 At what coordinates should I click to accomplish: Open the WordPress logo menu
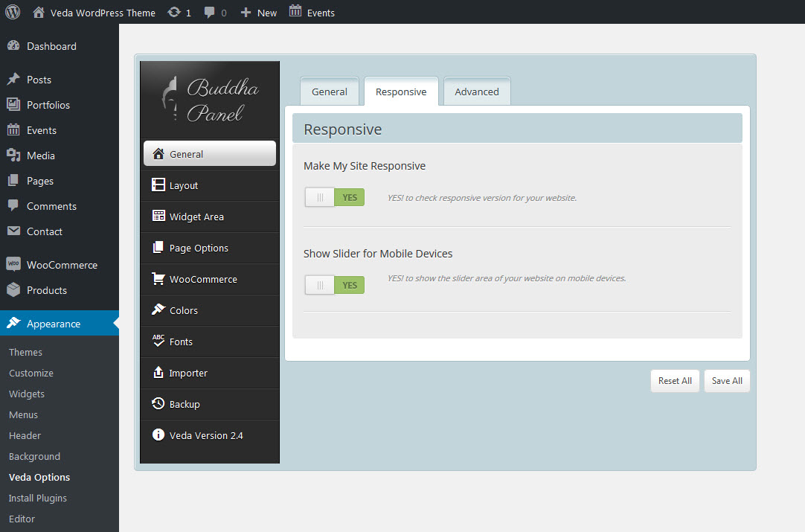(x=13, y=12)
